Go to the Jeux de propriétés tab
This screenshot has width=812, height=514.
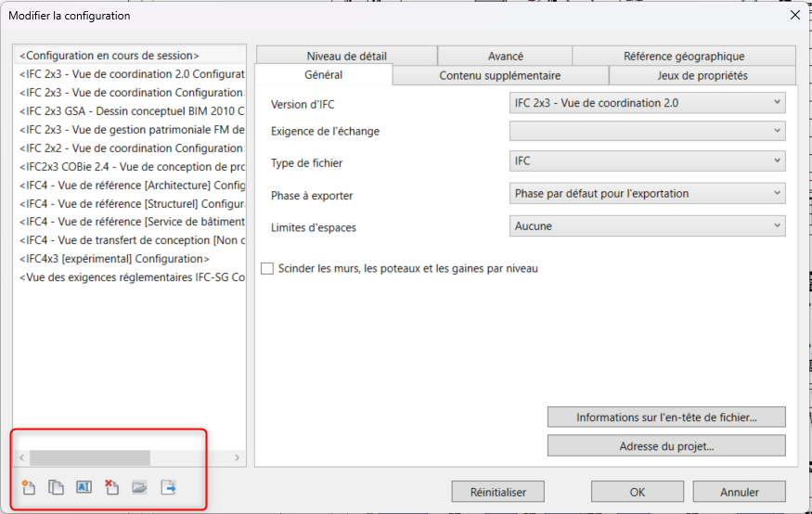702,75
